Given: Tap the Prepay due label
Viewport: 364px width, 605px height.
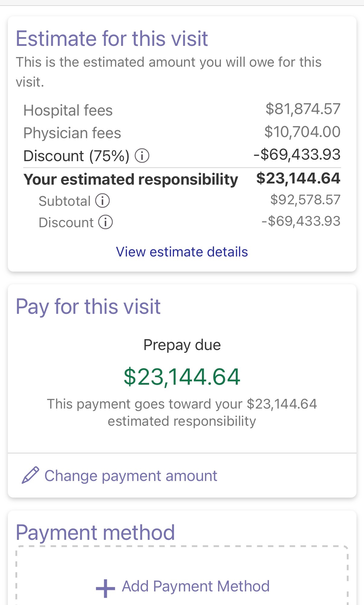Looking at the screenshot, I should [x=182, y=345].
